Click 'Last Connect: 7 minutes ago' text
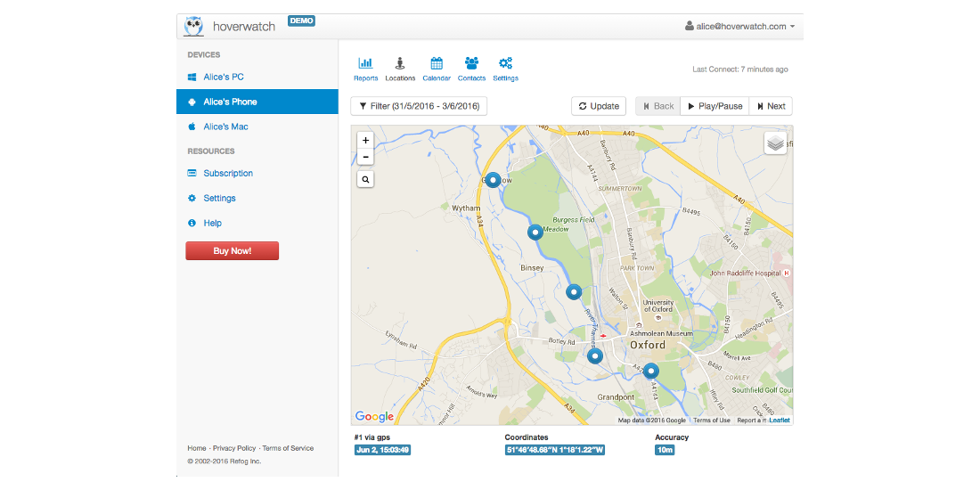Screen dimensions: 980x490 pyautogui.click(x=740, y=69)
